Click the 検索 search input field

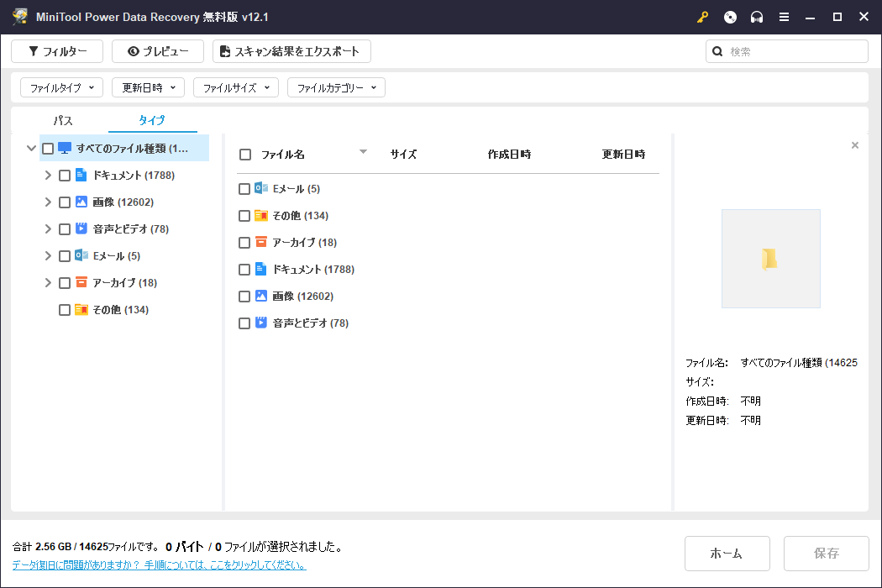[794, 51]
